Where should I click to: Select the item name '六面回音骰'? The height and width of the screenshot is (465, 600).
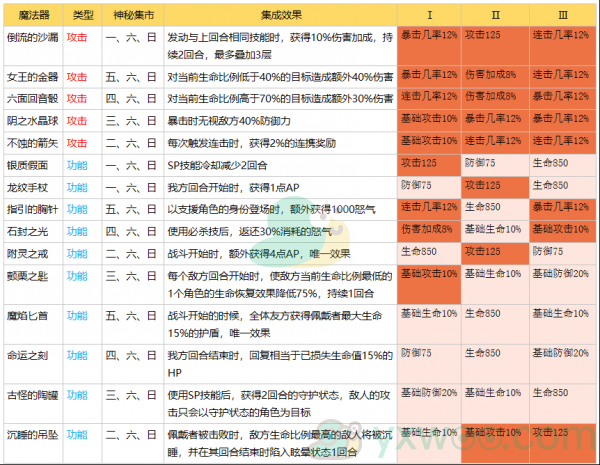tap(33, 99)
